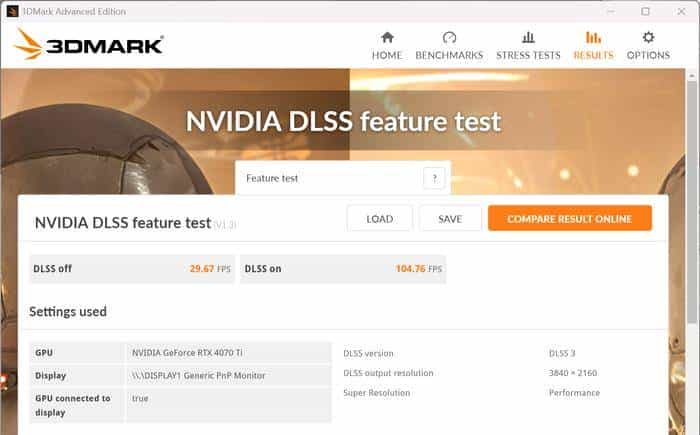The height and width of the screenshot is (435, 700).
Task: Click the 3DMark title bar app icon
Action: coord(10,10)
